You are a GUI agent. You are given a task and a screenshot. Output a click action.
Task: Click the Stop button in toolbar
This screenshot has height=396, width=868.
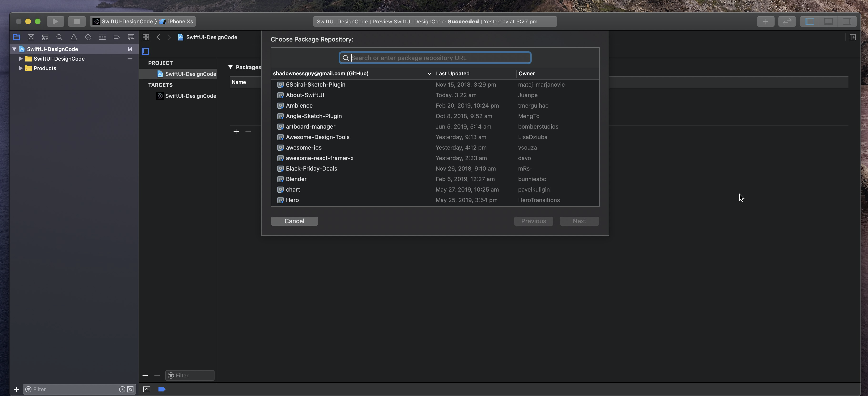[x=77, y=21]
